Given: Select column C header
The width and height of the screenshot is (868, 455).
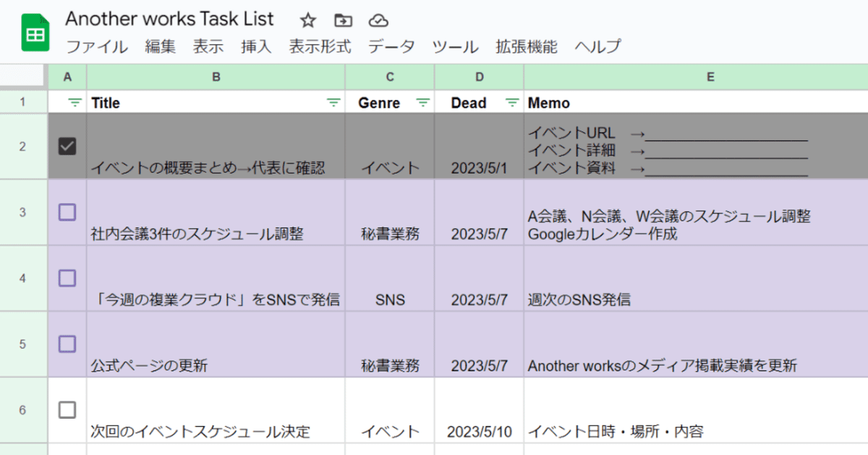Looking at the screenshot, I should point(390,77).
